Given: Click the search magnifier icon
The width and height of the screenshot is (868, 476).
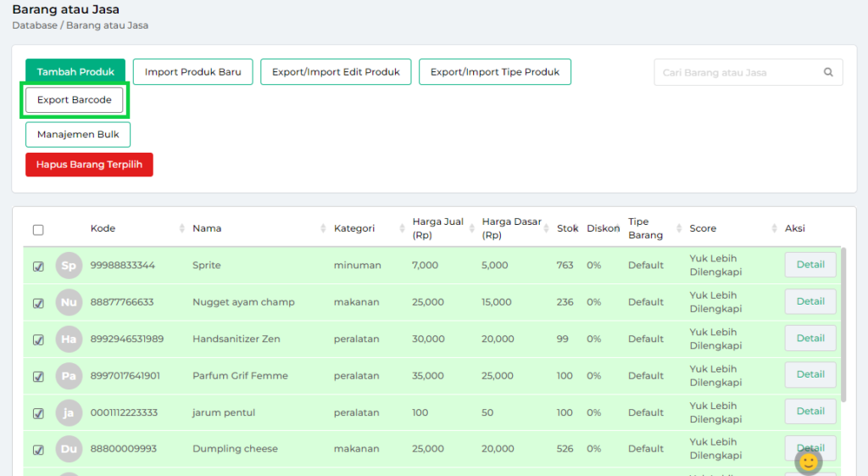Looking at the screenshot, I should coord(828,73).
